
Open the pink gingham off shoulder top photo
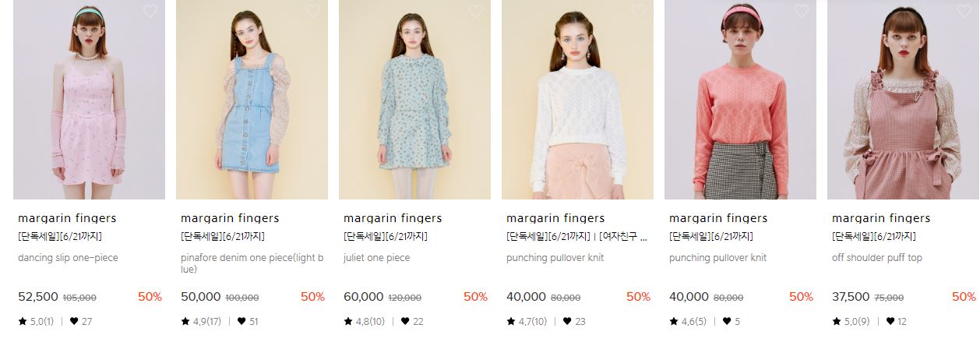pos(903,100)
